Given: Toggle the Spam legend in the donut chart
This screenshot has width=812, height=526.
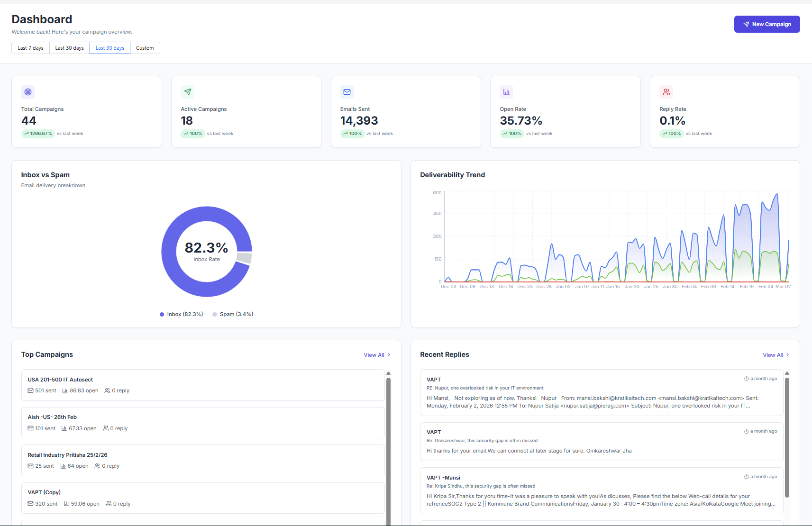Looking at the screenshot, I should point(232,314).
